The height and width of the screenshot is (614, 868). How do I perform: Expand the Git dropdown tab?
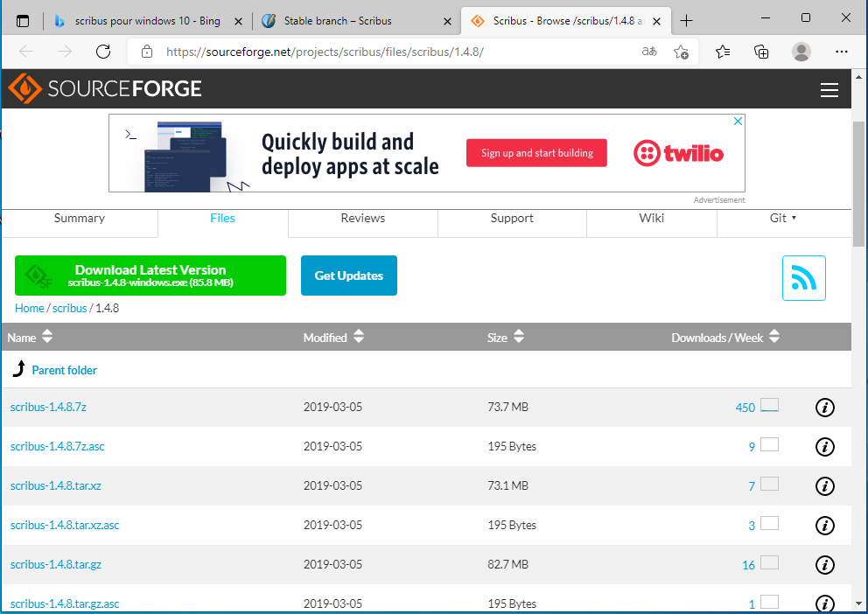pos(783,218)
